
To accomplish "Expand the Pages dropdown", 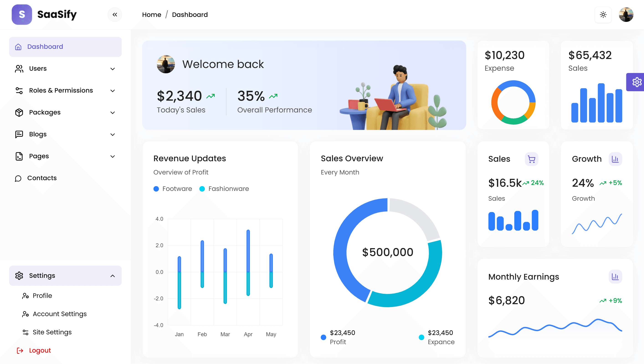I will 113,156.
